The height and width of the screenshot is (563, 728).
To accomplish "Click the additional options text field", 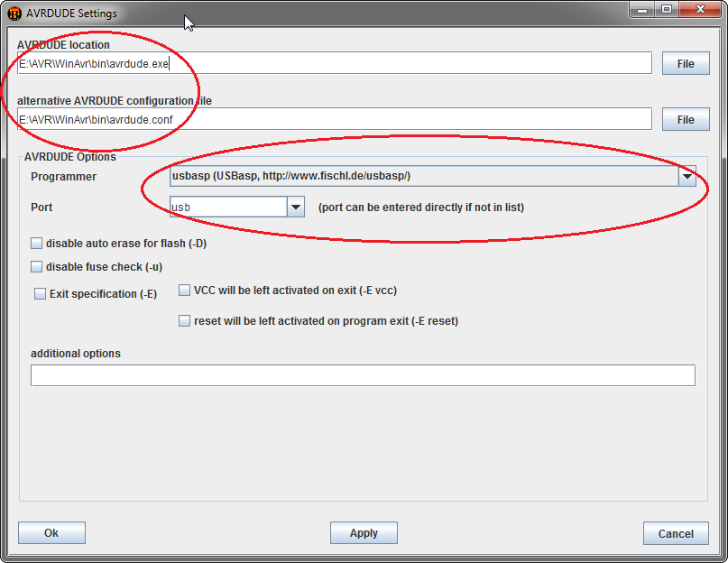I will click(x=363, y=375).
